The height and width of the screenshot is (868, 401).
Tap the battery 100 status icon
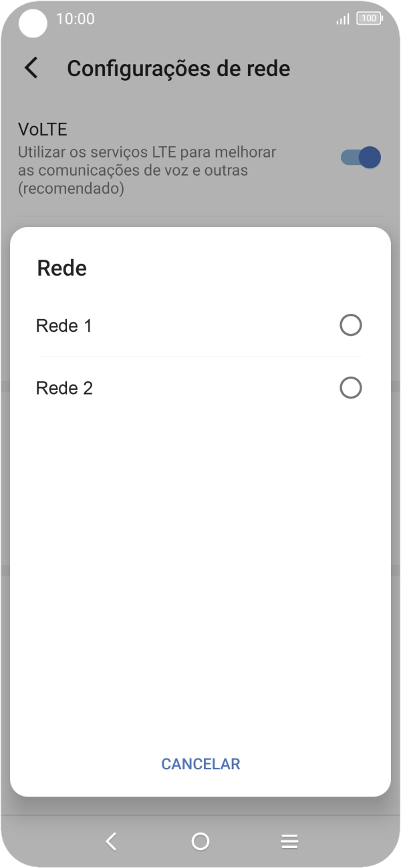(x=369, y=19)
